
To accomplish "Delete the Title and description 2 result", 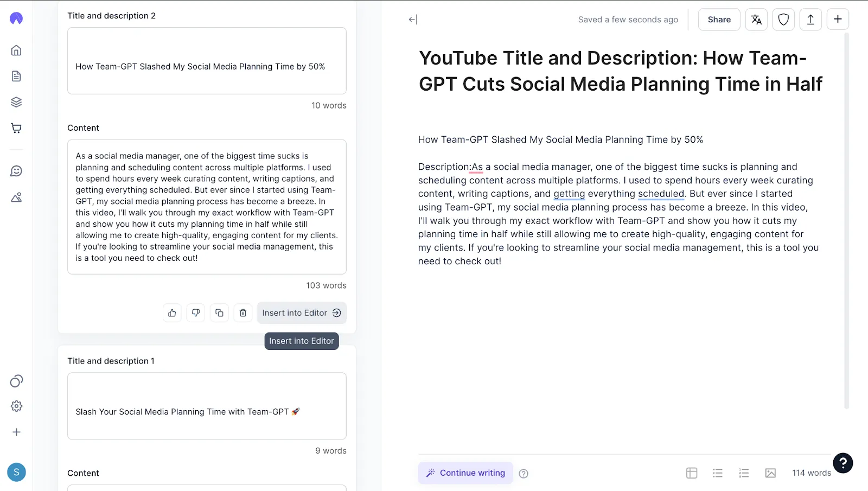I will click(243, 313).
